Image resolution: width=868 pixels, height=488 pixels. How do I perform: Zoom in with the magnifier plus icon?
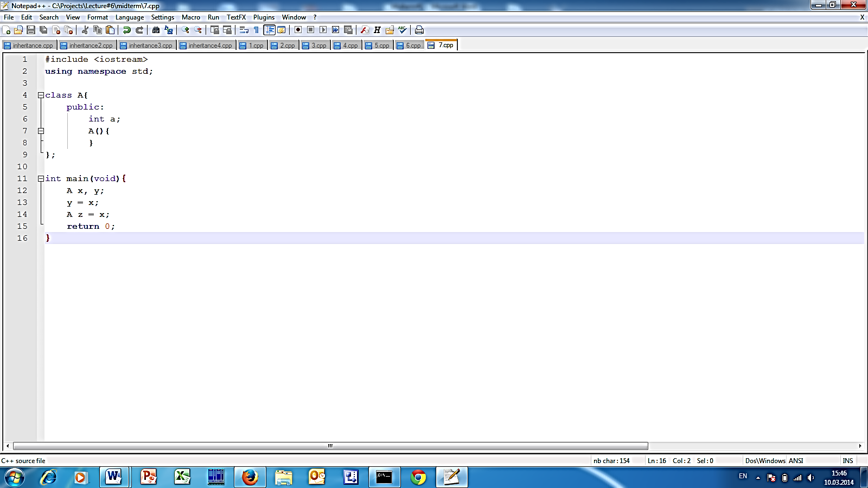pos(186,30)
